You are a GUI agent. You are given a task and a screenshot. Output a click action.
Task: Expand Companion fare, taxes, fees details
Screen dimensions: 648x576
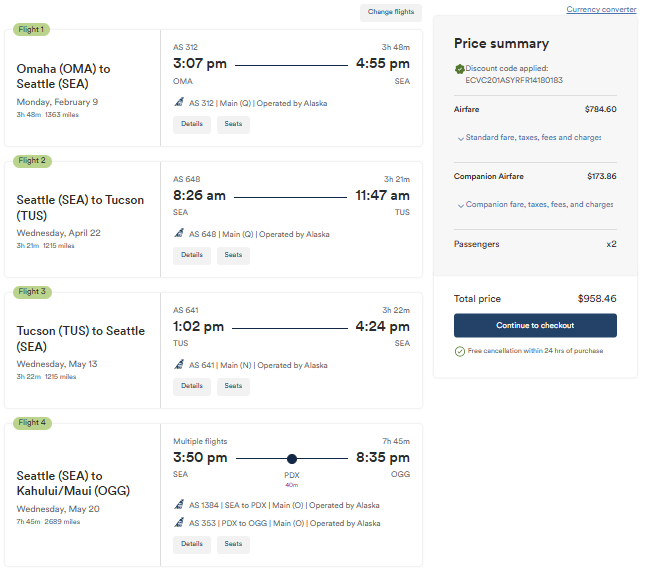tap(535, 205)
